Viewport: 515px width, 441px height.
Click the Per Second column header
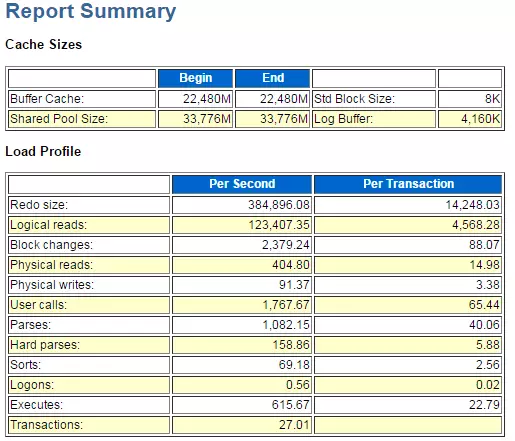point(242,184)
